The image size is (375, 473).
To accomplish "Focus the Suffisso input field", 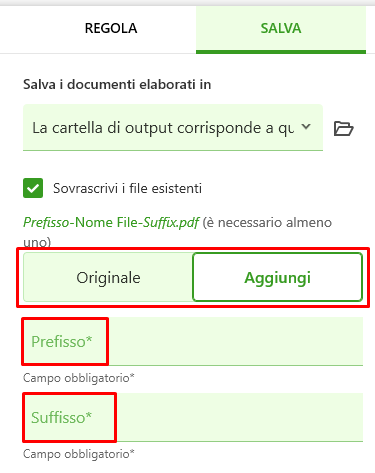I will 193,417.
